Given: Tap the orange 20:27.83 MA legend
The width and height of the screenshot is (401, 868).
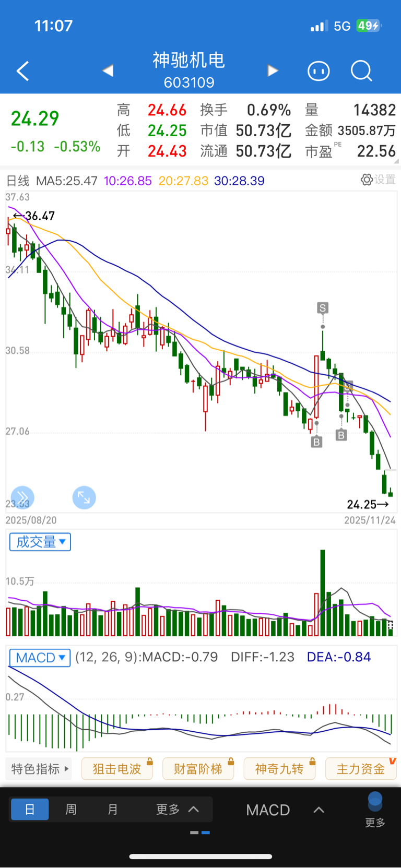Looking at the screenshot, I should coord(183,181).
